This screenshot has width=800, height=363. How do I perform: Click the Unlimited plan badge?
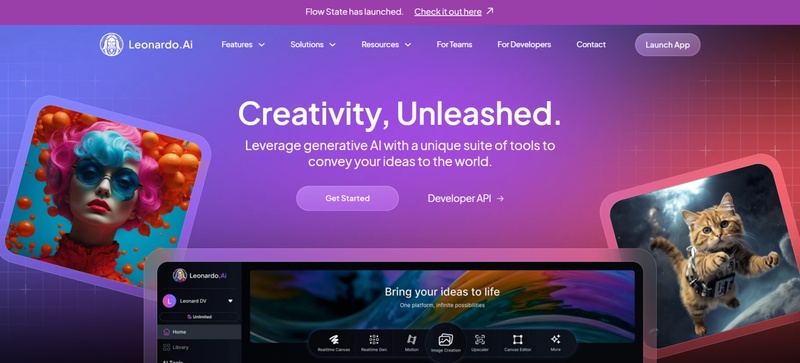199,317
